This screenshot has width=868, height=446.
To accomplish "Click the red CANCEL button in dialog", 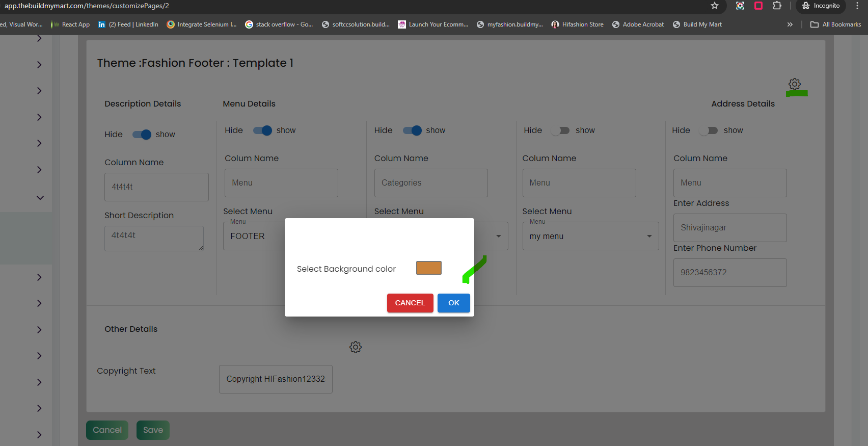I will tap(410, 303).
